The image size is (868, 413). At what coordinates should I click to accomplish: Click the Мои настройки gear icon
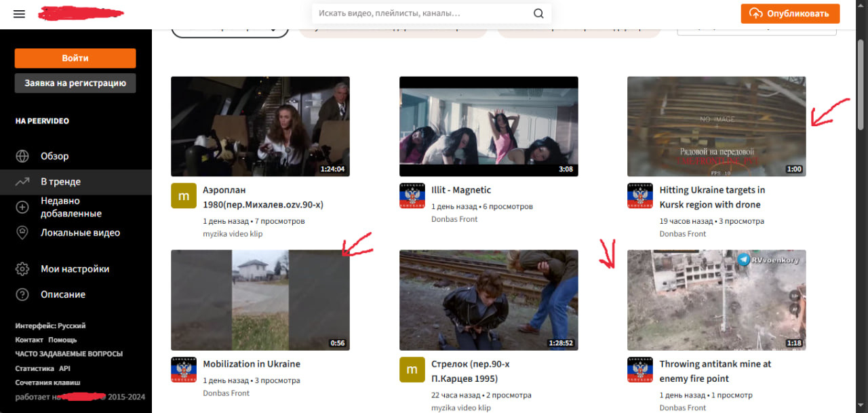pyautogui.click(x=22, y=269)
